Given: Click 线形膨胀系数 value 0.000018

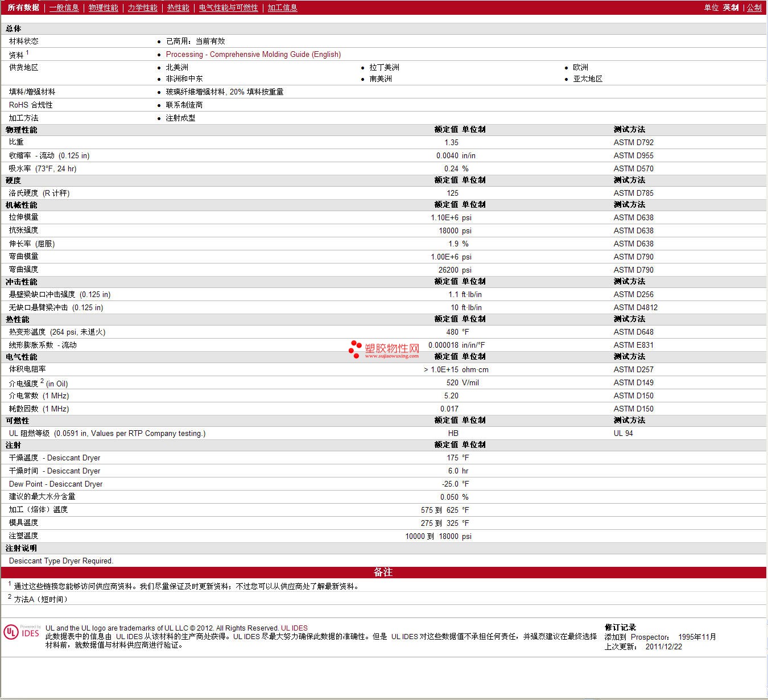Looking at the screenshot, I should click(443, 345).
